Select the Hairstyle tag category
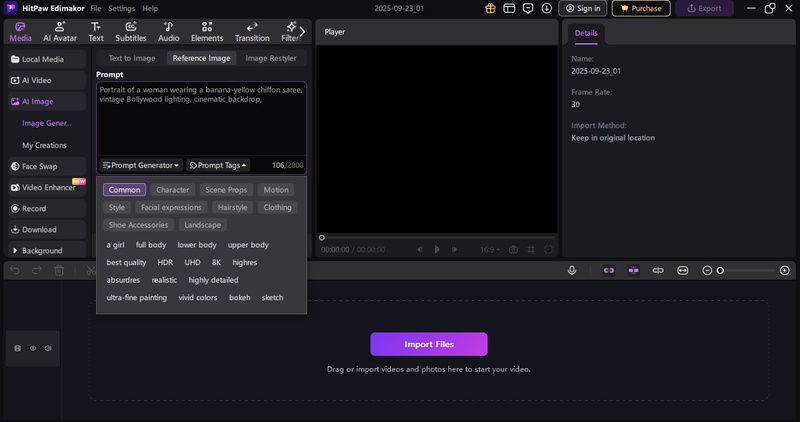 [232, 208]
